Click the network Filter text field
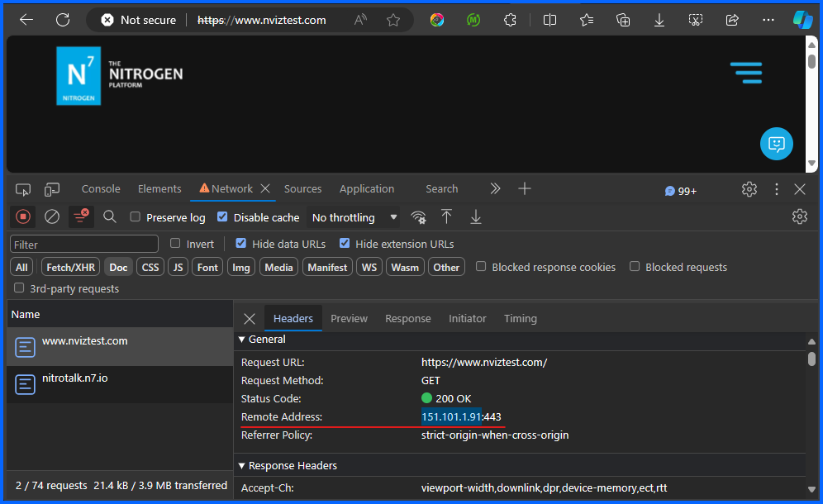Viewport: 823px width, 504px height. (x=84, y=244)
